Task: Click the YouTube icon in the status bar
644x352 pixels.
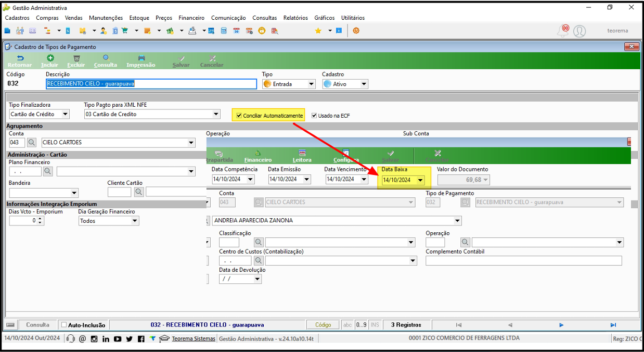Action: (x=118, y=339)
